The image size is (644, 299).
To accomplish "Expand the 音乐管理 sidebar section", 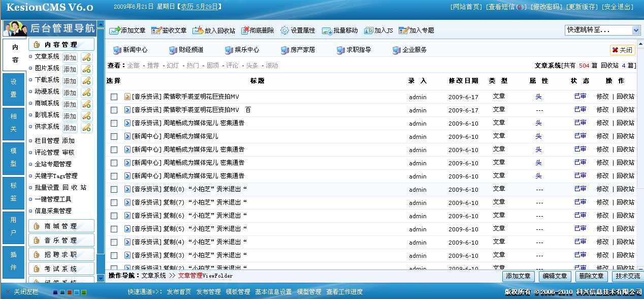I will pyautogui.click(x=61, y=240).
